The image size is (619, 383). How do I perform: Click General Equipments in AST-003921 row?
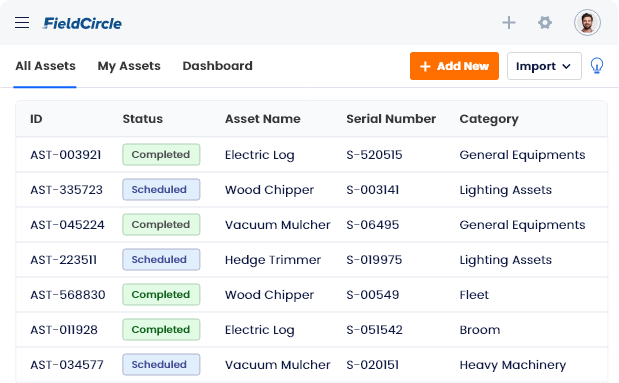click(522, 155)
